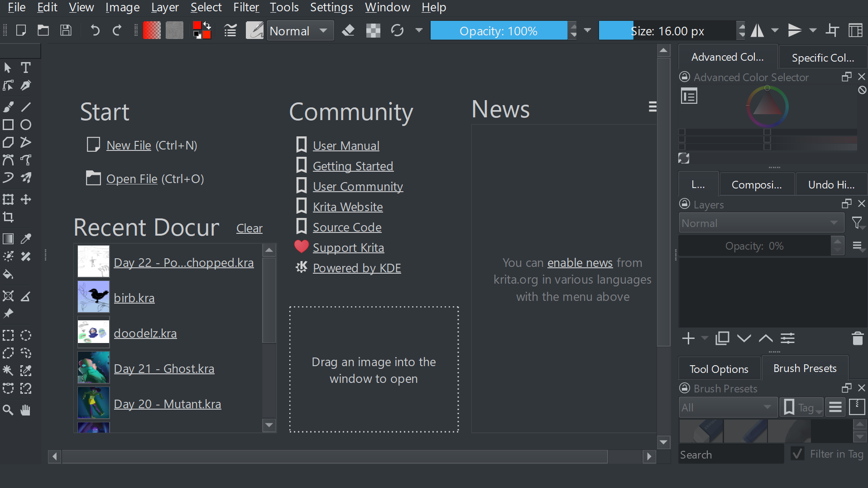Switch to the Tool Options tab
The height and width of the screenshot is (488, 868).
click(719, 369)
